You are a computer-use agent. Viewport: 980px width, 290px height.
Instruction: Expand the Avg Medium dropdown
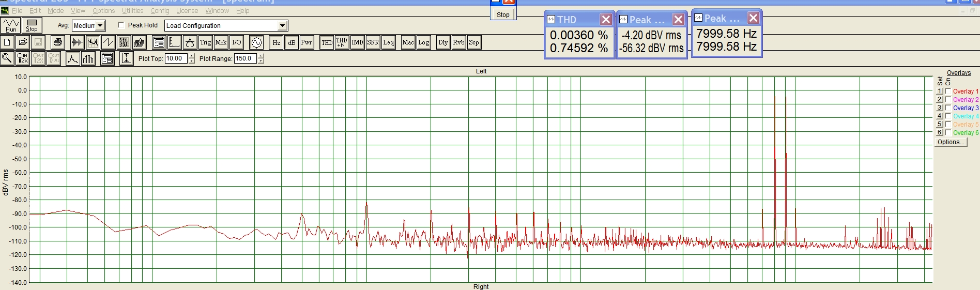coord(100,25)
